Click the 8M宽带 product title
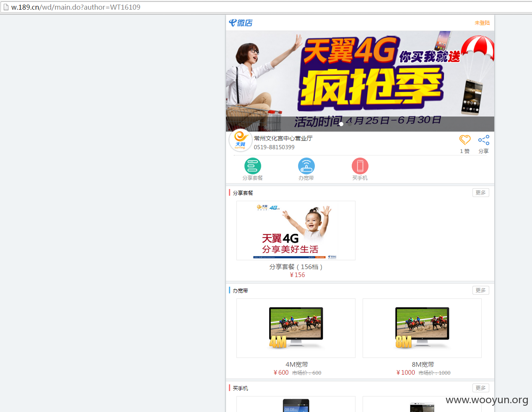Viewport: 532px width, 412px height. point(423,365)
